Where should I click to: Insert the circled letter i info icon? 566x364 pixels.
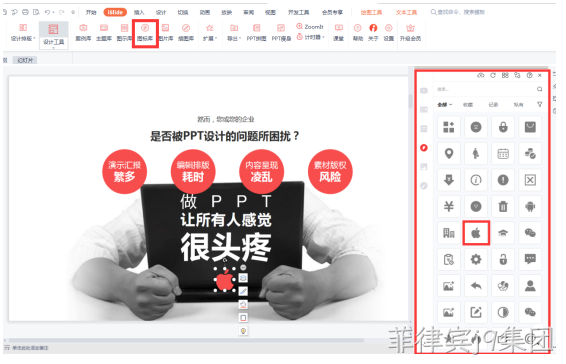point(476,180)
